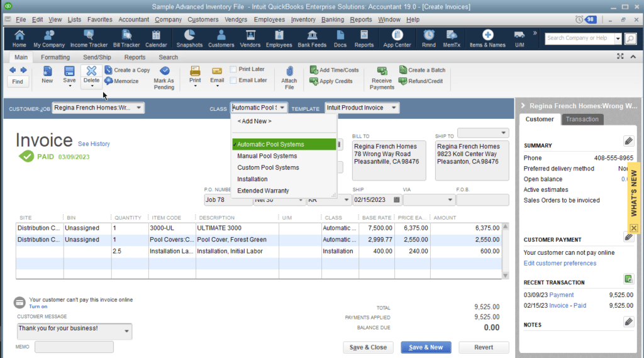Toggle the Email Later checkbox
Screen dimensions: 644x358
[x=233, y=80]
